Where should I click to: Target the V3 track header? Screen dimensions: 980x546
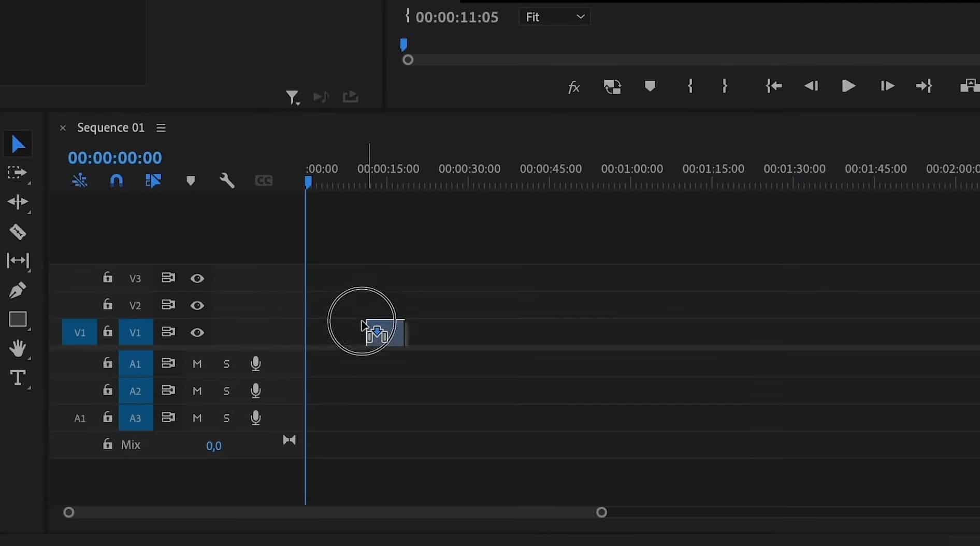click(x=135, y=278)
